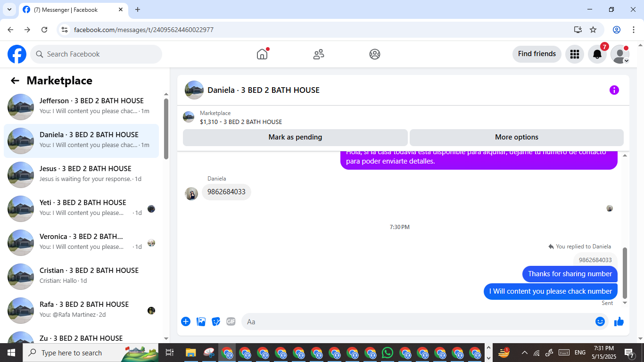The width and height of the screenshot is (644, 362).
Task: Bookmark this page with the star icon
Action: 593,30
